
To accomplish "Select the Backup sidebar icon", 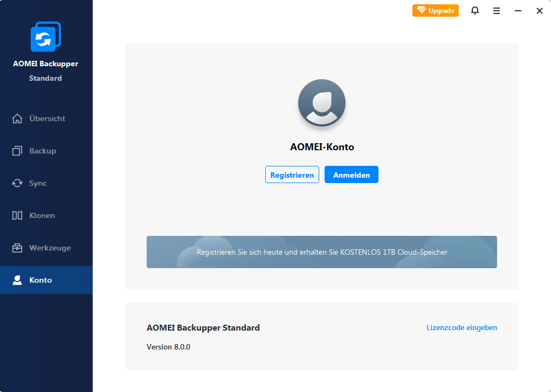I will coord(17,151).
